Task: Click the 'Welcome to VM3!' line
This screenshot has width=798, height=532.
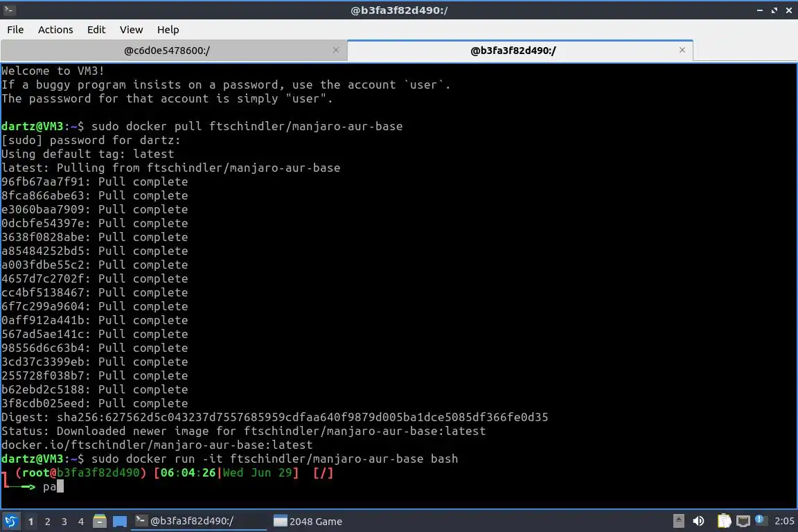Action: 53,71
